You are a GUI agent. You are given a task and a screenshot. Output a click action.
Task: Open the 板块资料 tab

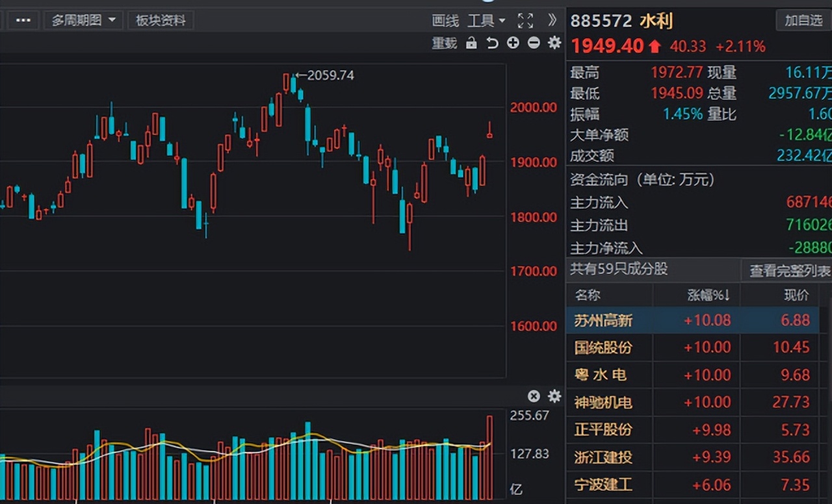pyautogui.click(x=161, y=21)
